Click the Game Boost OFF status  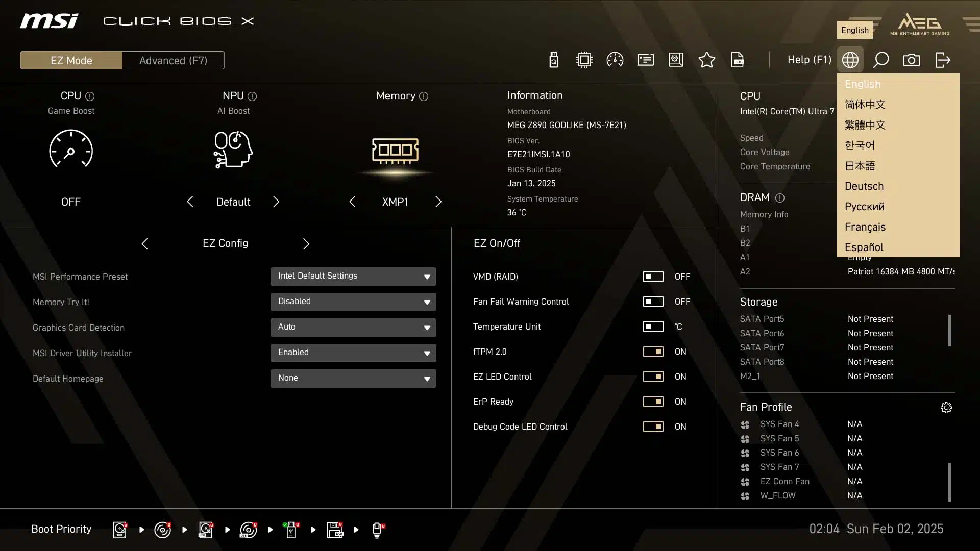tap(71, 202)
